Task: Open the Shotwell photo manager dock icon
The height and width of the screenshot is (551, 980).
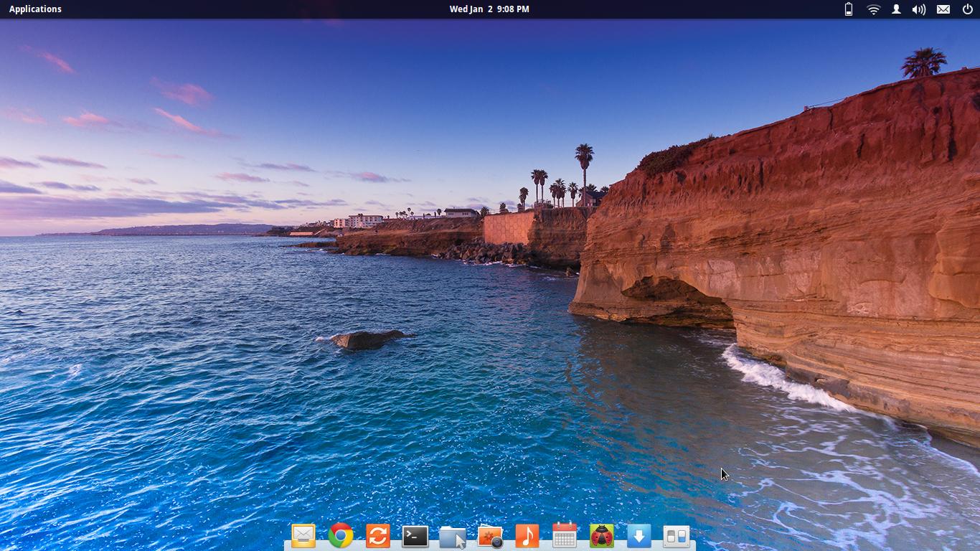Action: [490, 536]
